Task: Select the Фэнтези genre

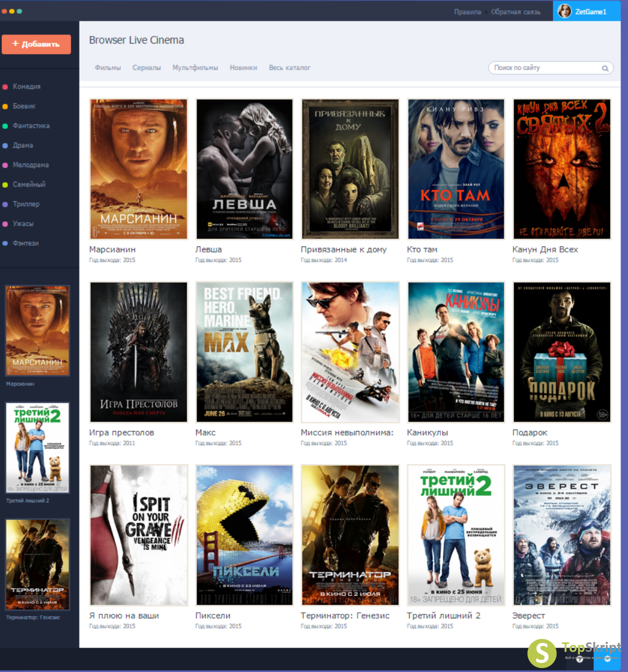Action: 26,243
